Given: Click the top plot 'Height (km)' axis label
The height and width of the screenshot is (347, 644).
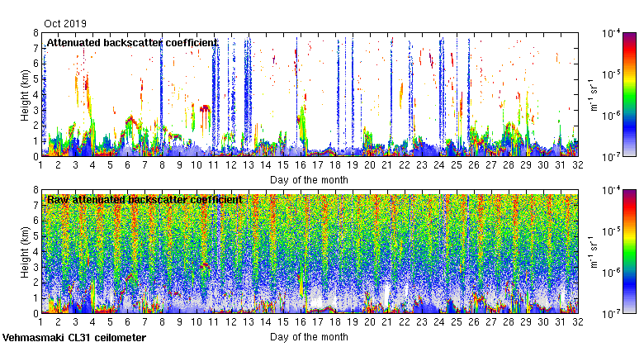Looking at the screenshot, I should (25, 95).
